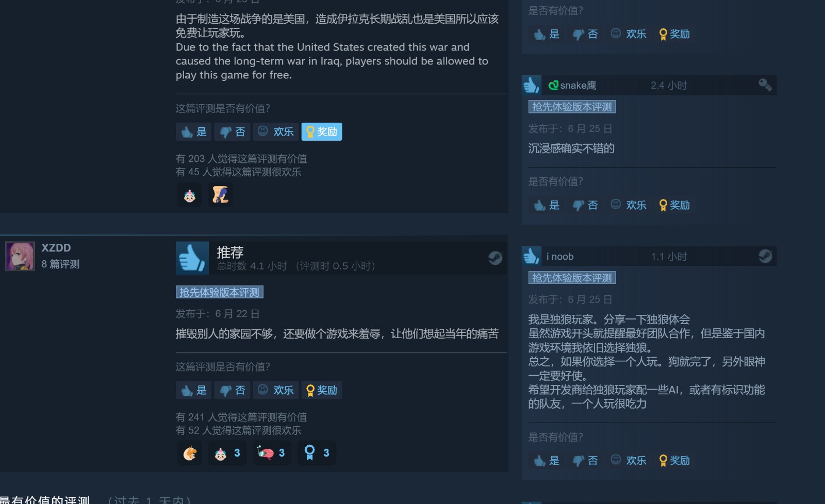Click XZDD's profile avatar thumbnail
The width and height of the screenshot is (825, 504).
pos(20,256)
